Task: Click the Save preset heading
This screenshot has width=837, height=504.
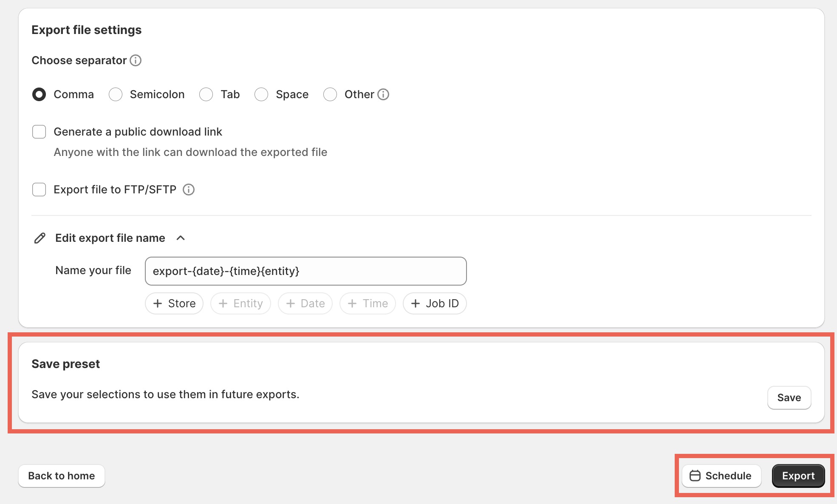Action: [x=66, y=364]
